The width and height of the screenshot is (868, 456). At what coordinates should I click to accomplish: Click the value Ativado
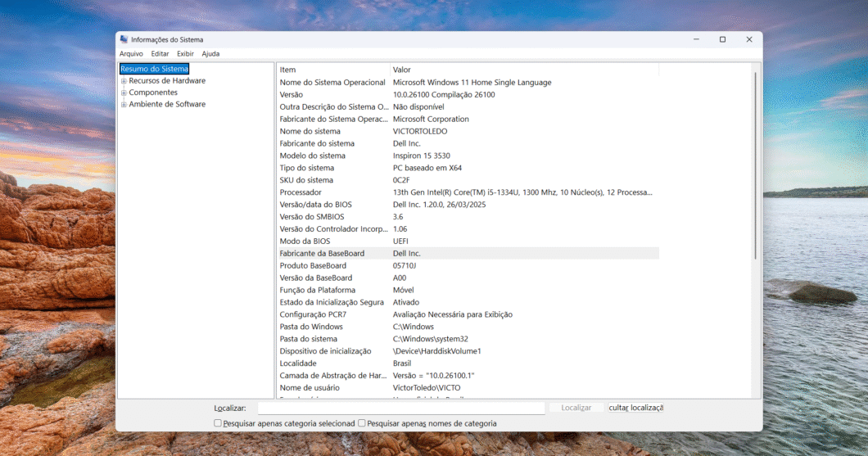click(406, 302)
